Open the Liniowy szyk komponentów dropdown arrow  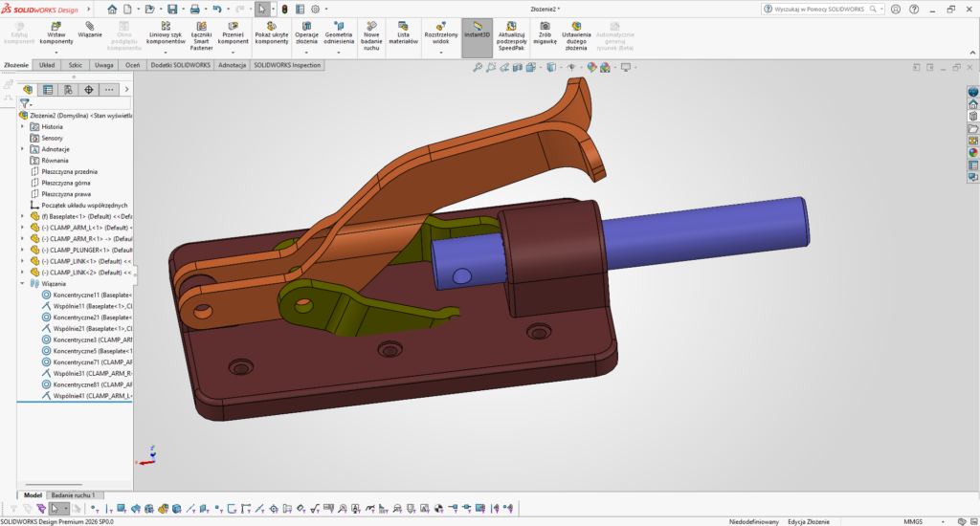click(x=166, y=54)
